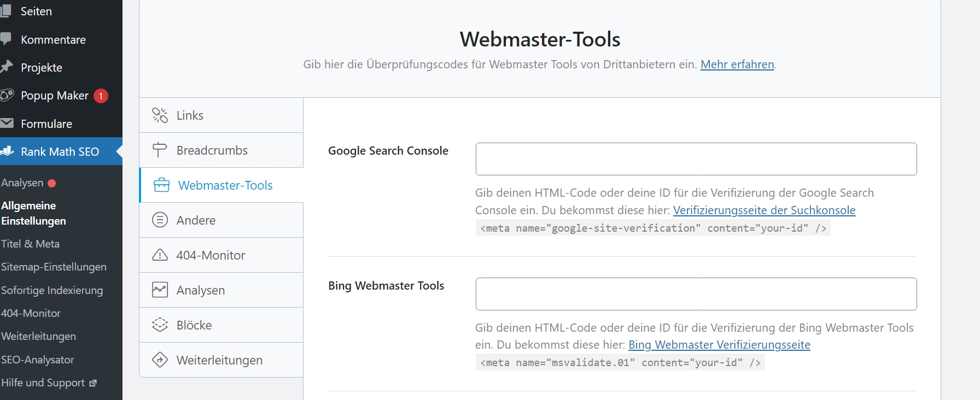Click the Andere list icon
This screenshot has height=400, width=980.
tap(160, 220)
